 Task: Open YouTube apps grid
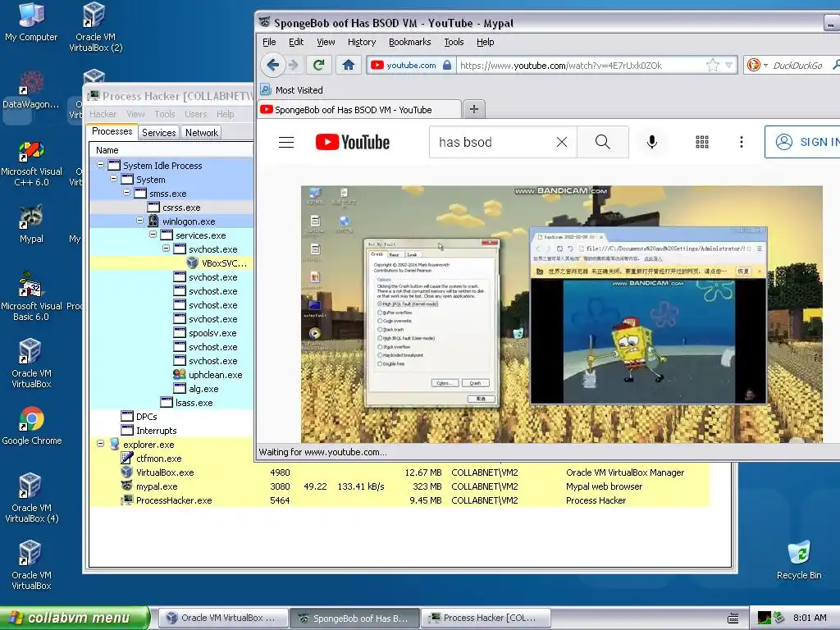tap(702, 142)
